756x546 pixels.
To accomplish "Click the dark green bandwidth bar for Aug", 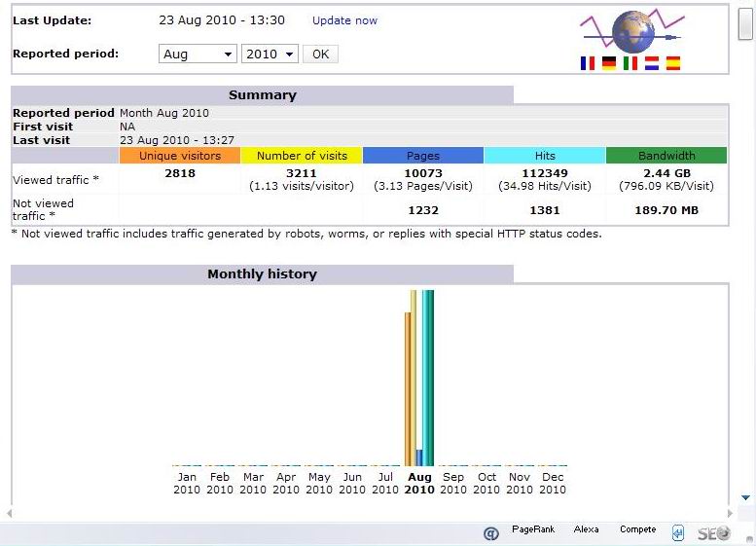I will (x=431, y=378).
